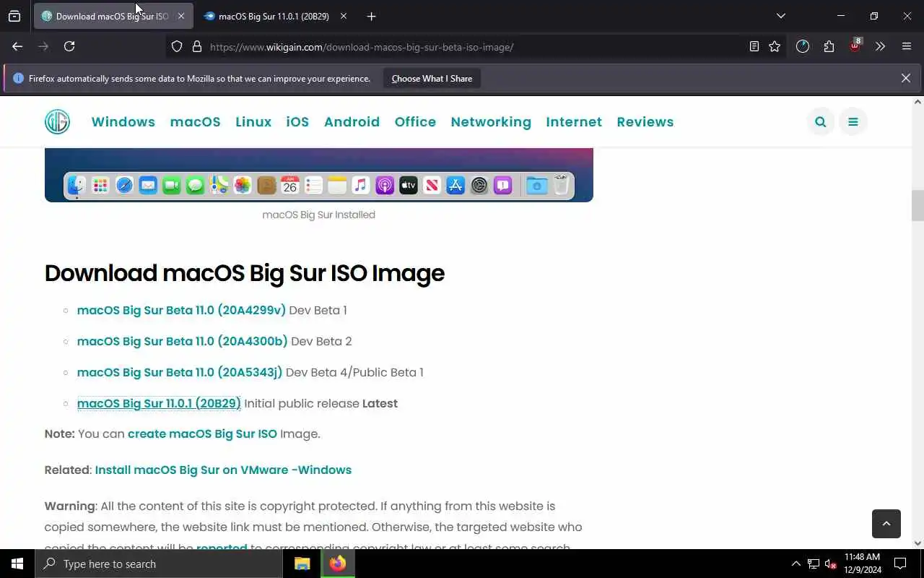Close the Download macOS Big Sur tab
The image size is (924, 578).
[181, 16]
